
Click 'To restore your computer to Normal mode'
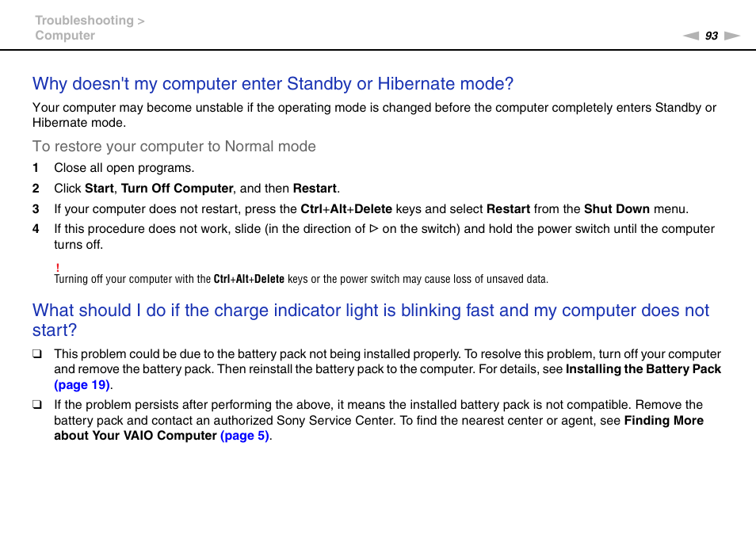click(174, 147)
